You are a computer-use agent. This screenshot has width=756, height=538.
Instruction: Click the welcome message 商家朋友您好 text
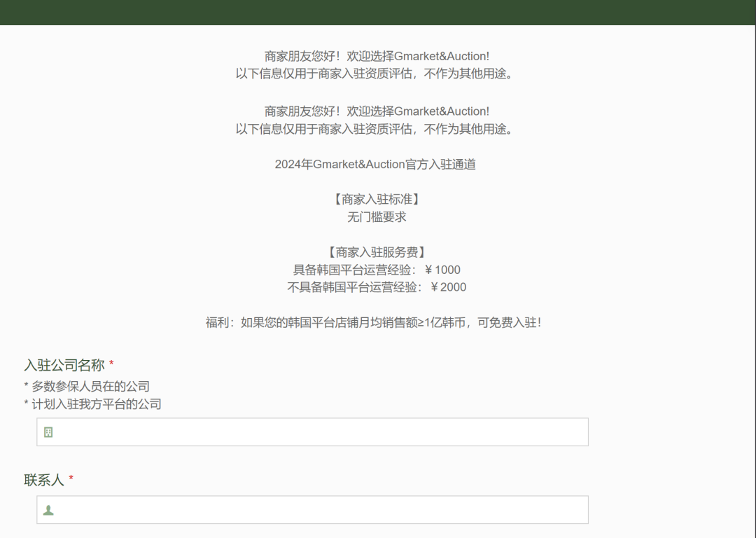[x=376, y=55]
